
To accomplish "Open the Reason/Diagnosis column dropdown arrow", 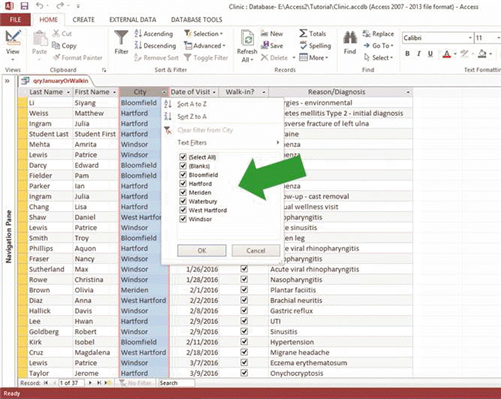I will pyautogui.click(x=408, y=92).
